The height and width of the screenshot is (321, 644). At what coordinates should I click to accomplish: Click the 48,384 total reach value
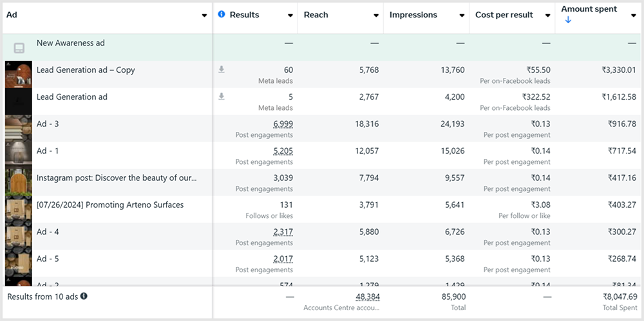366,297
